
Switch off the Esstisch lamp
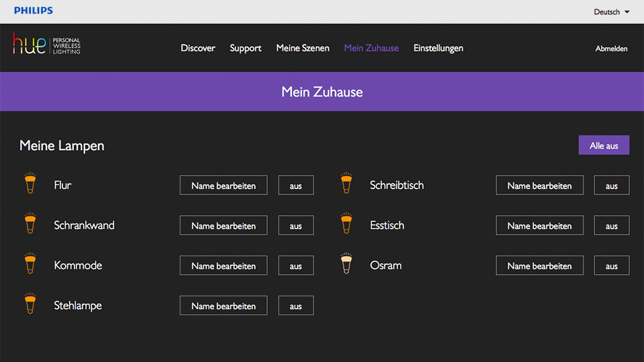point(611,226)
